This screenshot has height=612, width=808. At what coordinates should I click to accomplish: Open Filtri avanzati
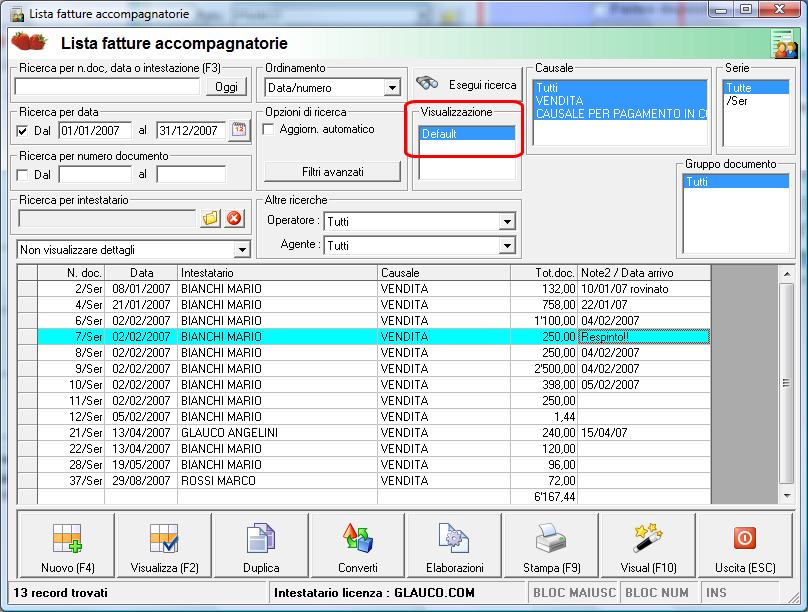coord(332,172)
